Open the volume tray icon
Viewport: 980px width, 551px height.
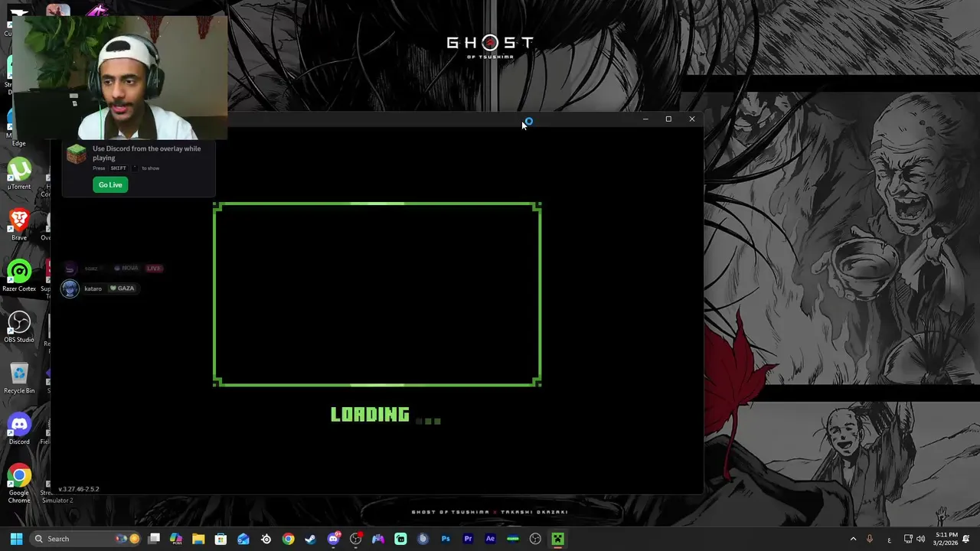click(x=920, y=539)
